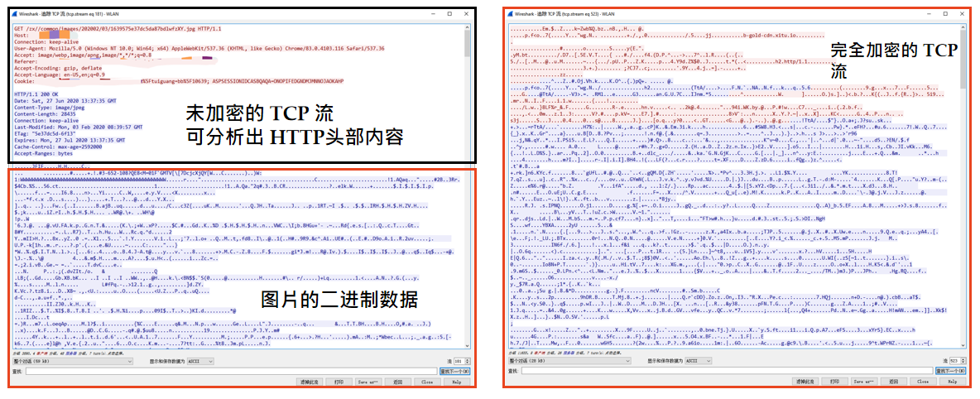The width and height of the screenshot is (980, 399).
Task: Open the conversation dropdown showing 28 kB
Action: pyautogui.click(x=570, y=361)
